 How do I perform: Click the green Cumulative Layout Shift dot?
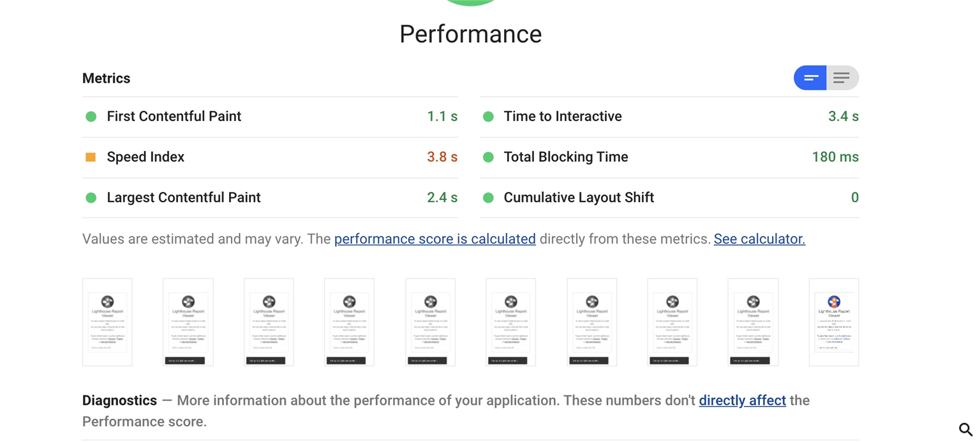(x=488, y=198)
